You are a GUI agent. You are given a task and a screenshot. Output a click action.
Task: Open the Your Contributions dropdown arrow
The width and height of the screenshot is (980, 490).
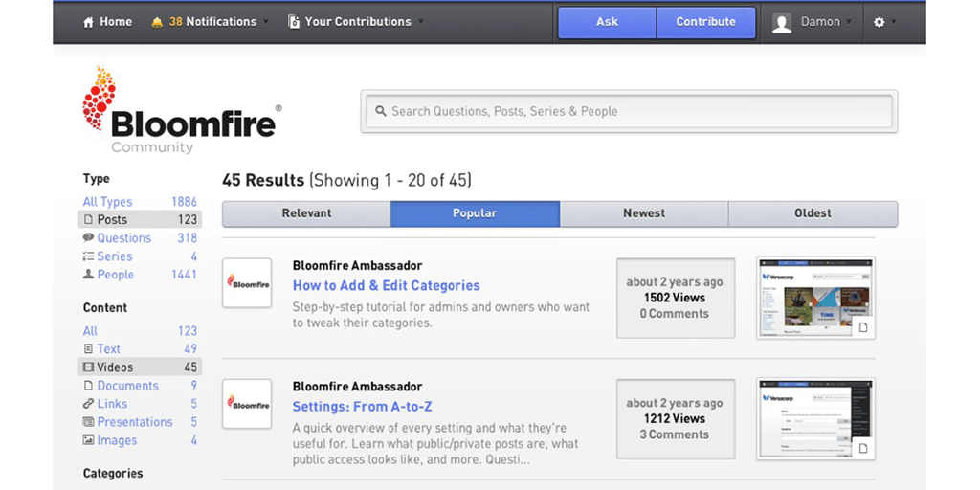pos(420,22)
